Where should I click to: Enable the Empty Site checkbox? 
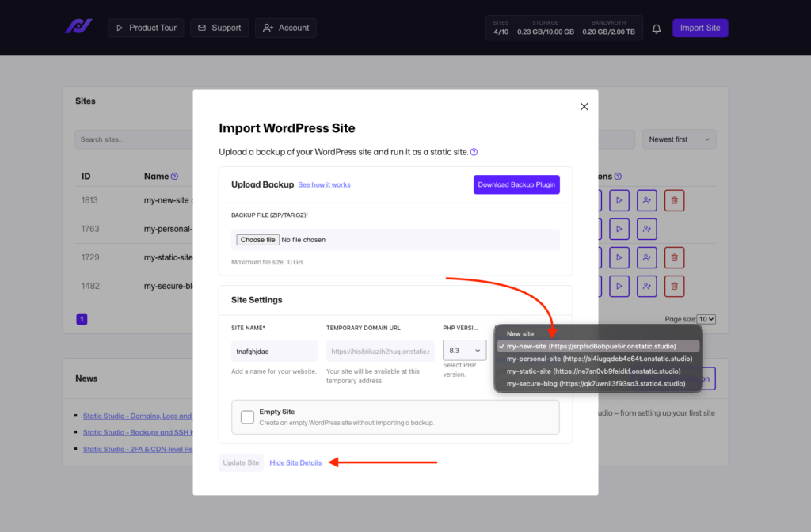[x=247, y=417]
